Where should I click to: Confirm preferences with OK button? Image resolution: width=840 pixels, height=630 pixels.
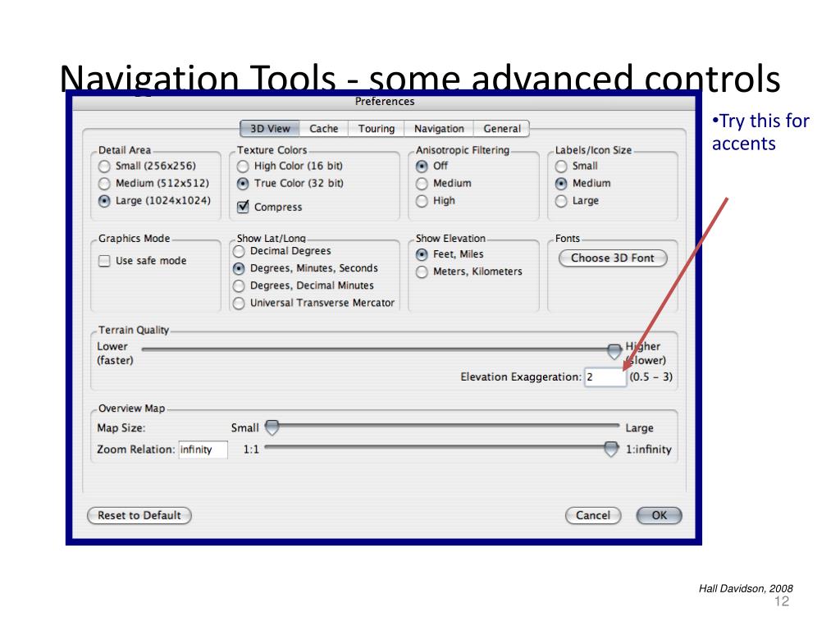pos(659,515)
